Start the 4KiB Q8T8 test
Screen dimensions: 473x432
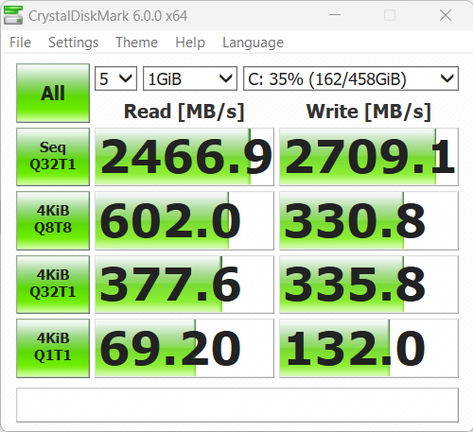pos(53,220)
